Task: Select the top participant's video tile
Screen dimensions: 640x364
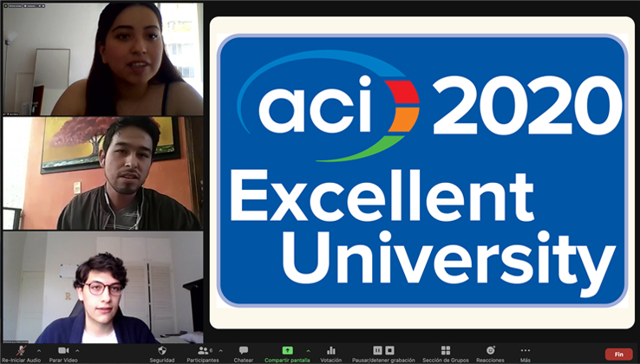Action: coord(103,59)
